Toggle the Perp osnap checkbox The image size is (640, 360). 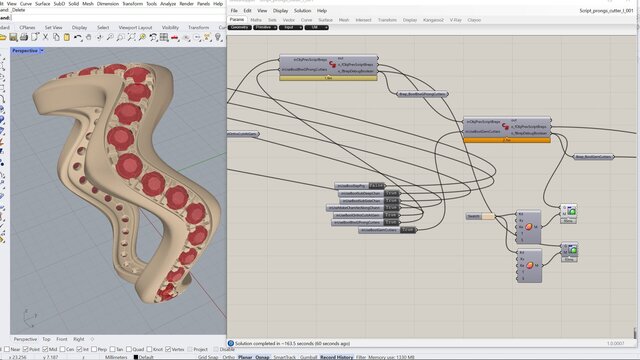pos(94,349)
